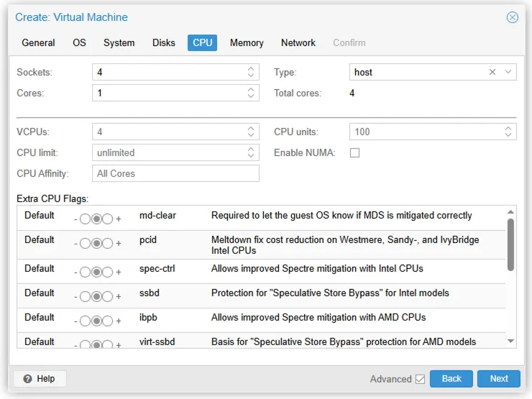Set md-clear flag to default
This screenshot has width=532, height=399.
tap(96, 219)
